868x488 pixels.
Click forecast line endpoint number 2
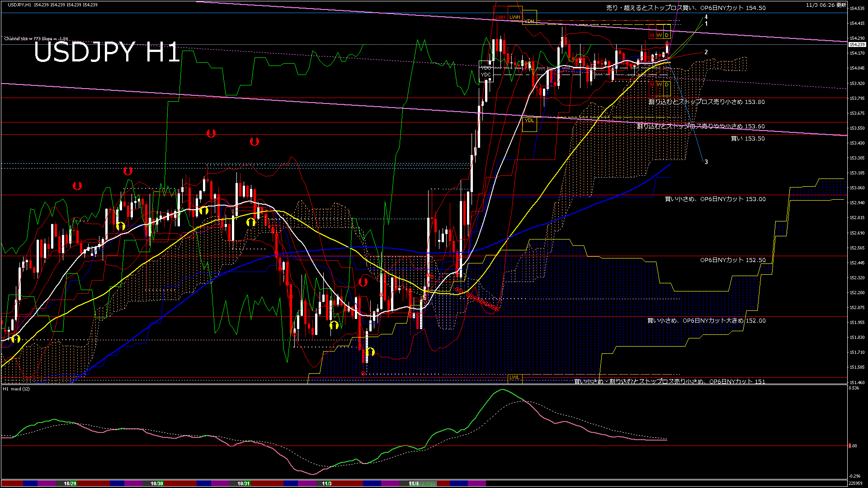pyautogui.click(x=706, y=52)
